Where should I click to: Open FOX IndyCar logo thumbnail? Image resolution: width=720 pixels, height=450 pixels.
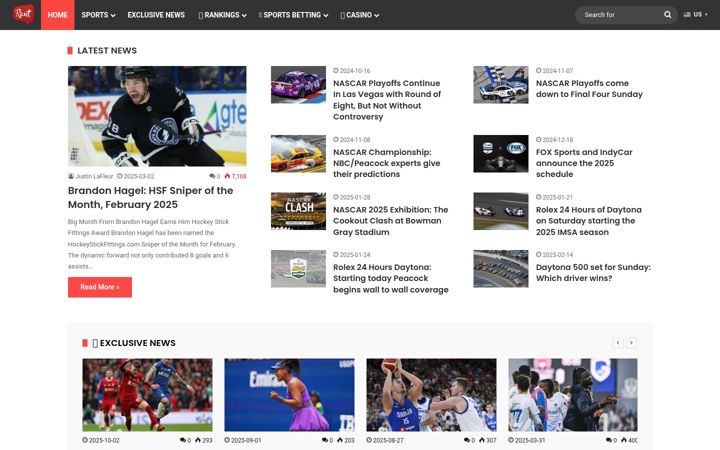501,153
